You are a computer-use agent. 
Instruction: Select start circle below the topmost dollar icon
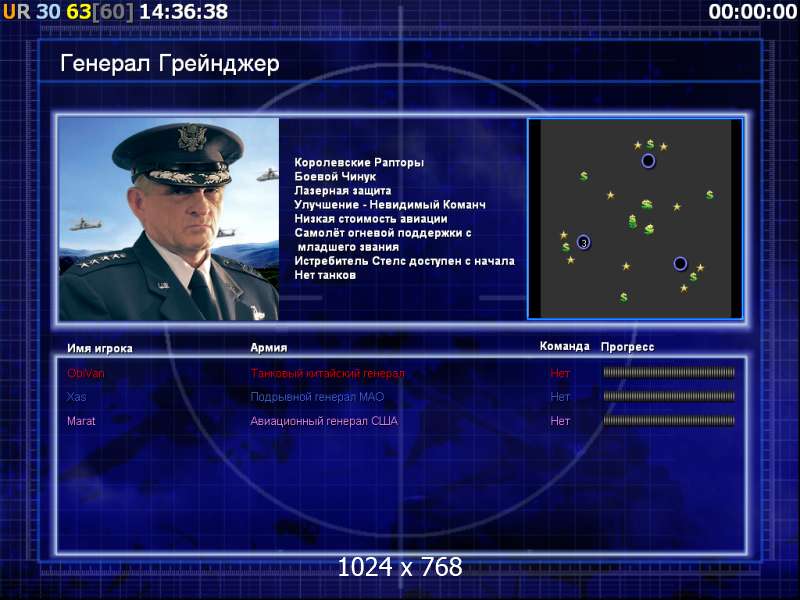(648, 161)
